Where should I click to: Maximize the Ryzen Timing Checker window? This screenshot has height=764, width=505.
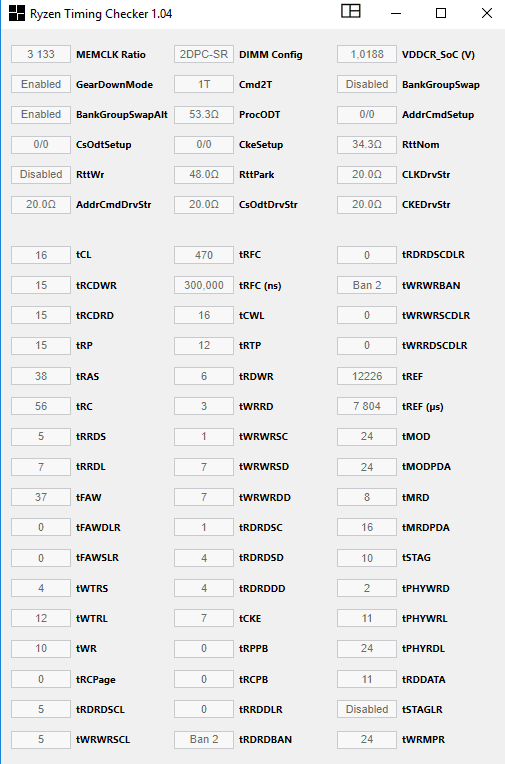441,13
